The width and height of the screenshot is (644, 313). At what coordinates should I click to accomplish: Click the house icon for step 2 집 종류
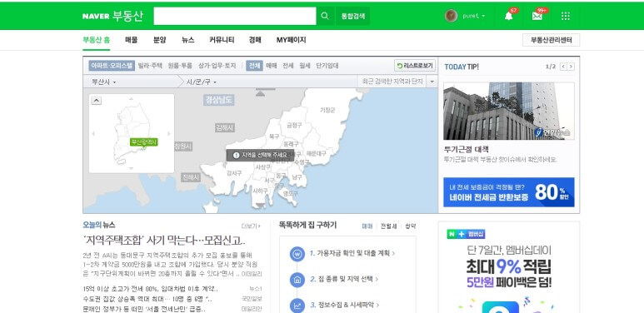click(297, 280)
